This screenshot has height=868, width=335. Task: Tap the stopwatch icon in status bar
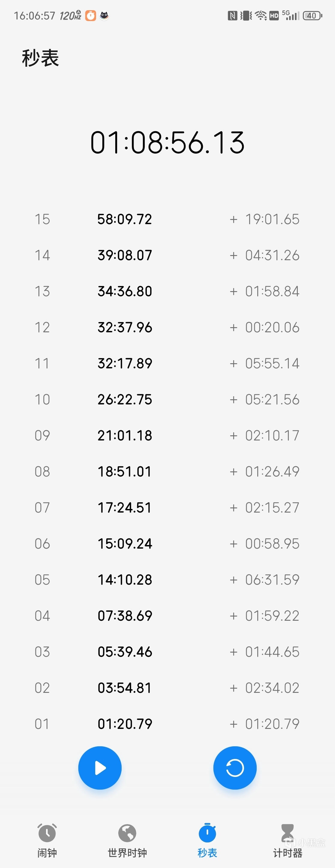coord(91,16)
